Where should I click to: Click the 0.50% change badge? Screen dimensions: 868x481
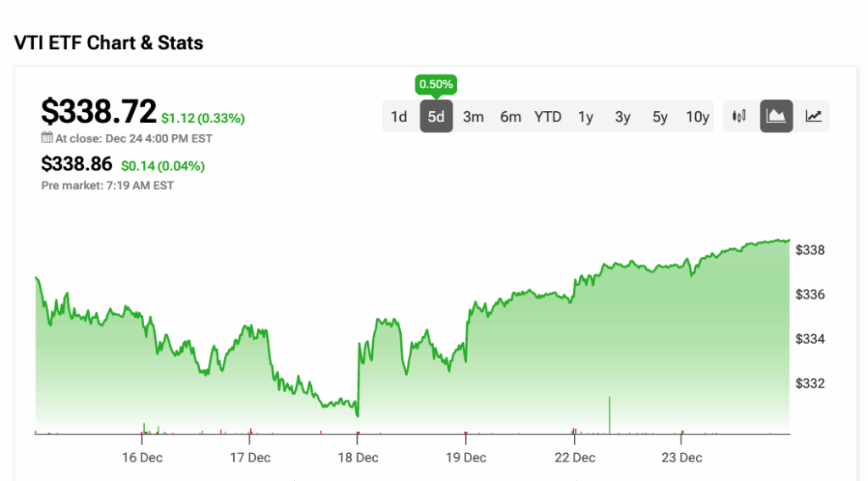(x=437, y=85)
